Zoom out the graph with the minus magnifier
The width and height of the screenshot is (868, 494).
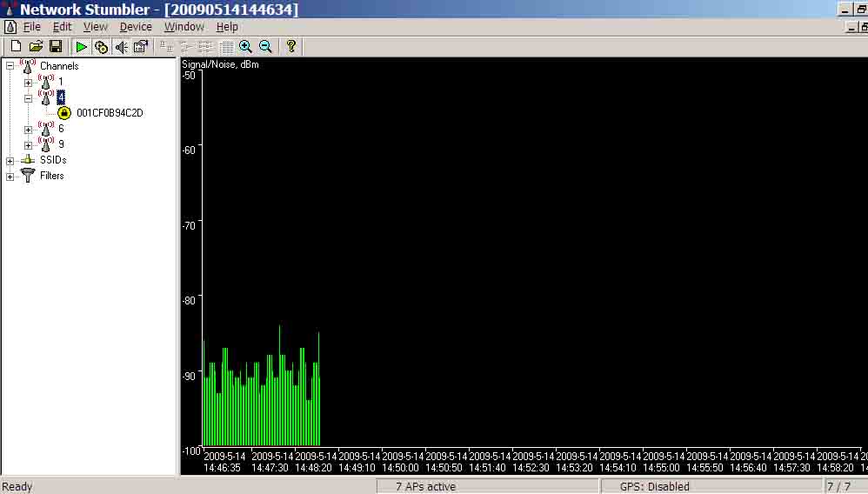[265, 46]
